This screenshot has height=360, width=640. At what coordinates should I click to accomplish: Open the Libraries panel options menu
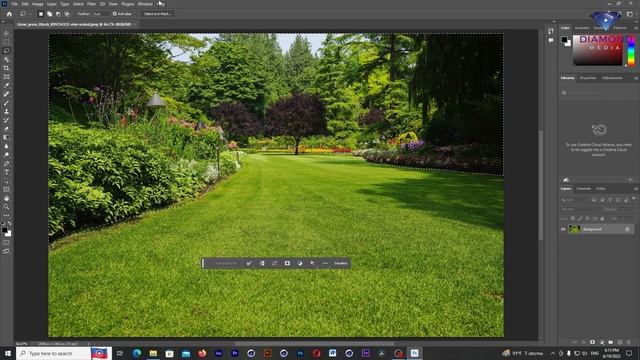636,78
